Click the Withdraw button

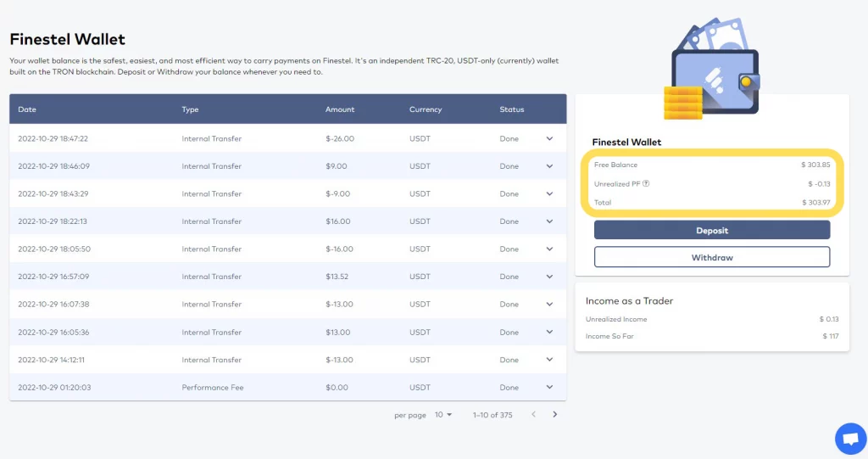(x=712, y=257)
